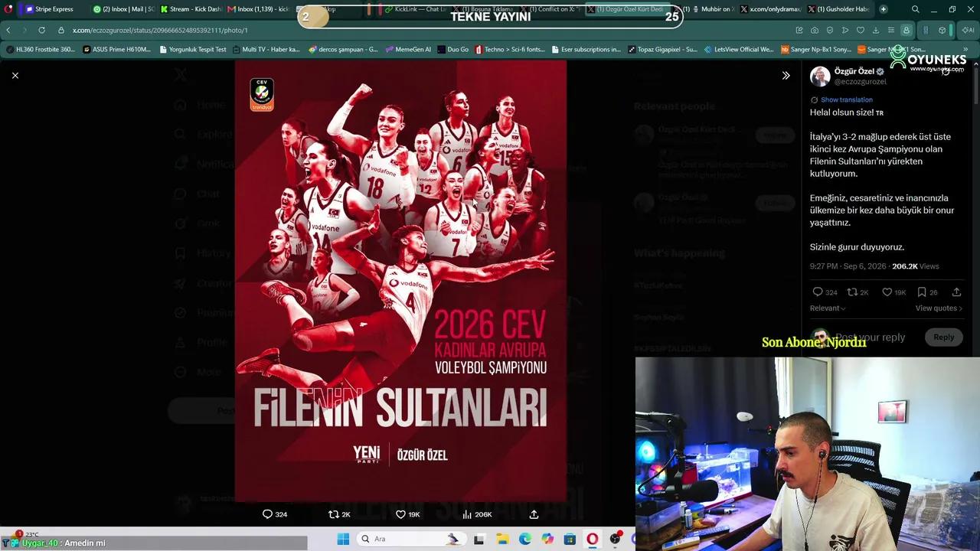Click Show translation link

(x=846, y=99)
